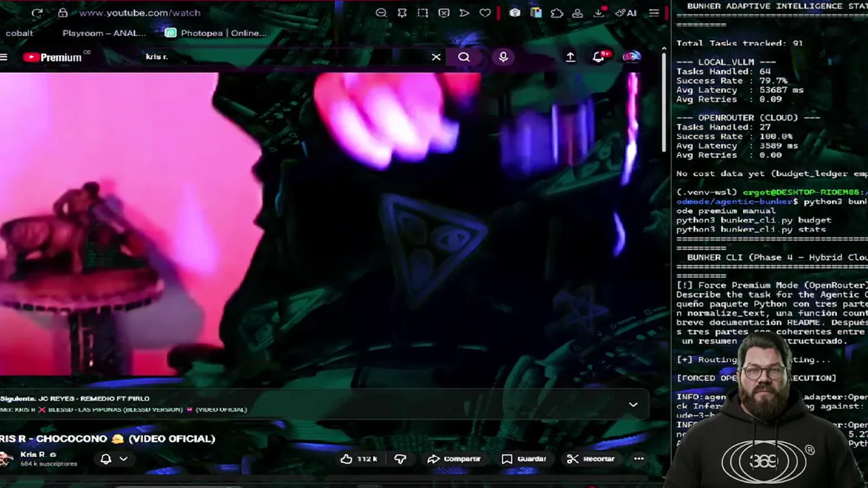Click '684 k suscriptores' text
Image resolution: width=868 pixels, height=488 pixels.
pos(49,464)
